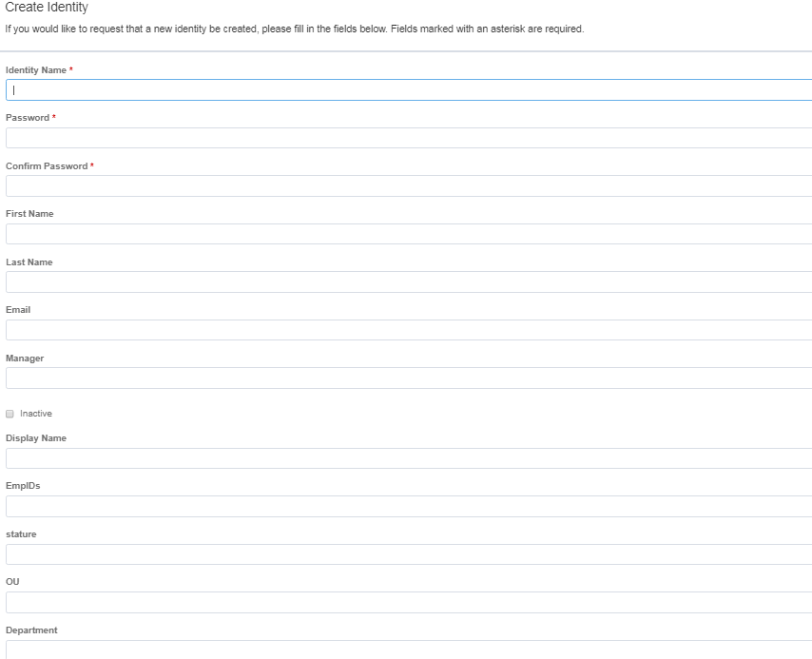812x659 pixels.
Task: Click the Password field label
Action: (x=26, y=117)
